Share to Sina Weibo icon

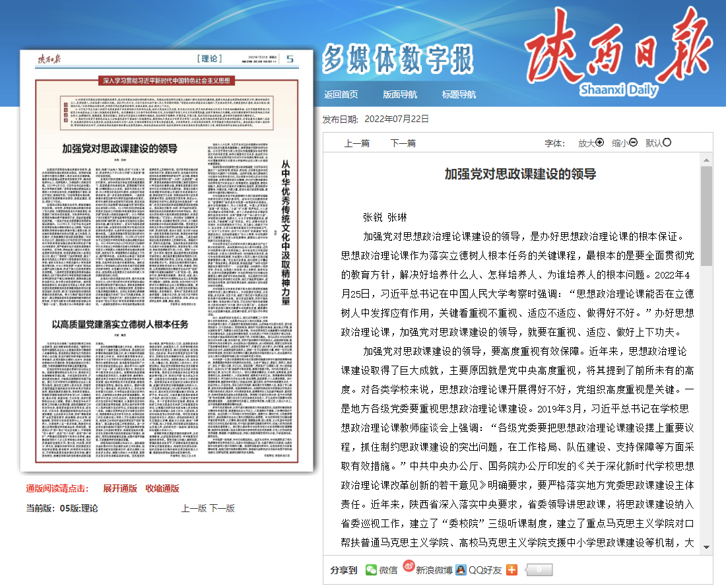409,567
